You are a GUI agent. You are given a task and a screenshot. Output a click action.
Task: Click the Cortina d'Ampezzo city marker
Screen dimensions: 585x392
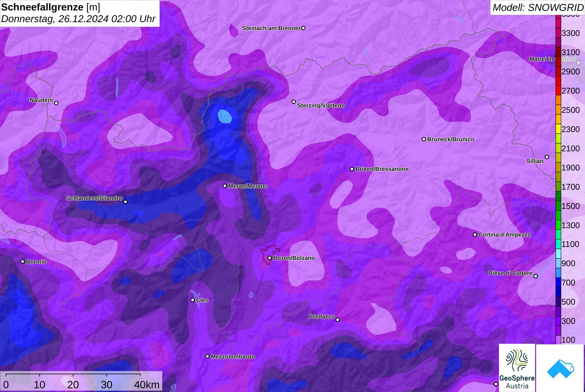point(475,234)
